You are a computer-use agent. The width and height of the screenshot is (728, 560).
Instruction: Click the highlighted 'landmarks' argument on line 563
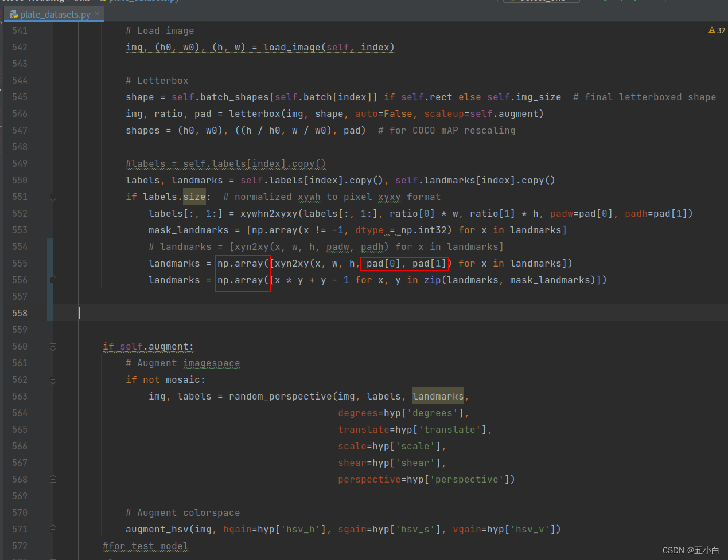pos(438,396)
